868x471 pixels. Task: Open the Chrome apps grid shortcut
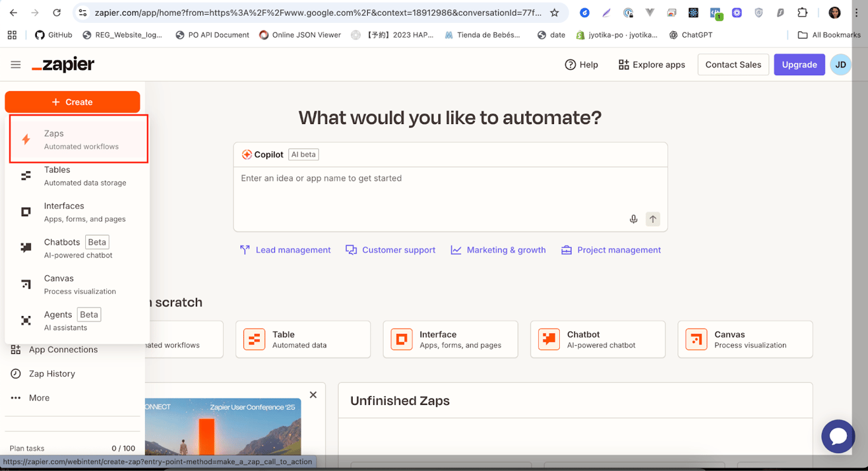pyautogui.click(x=12, y=35)
